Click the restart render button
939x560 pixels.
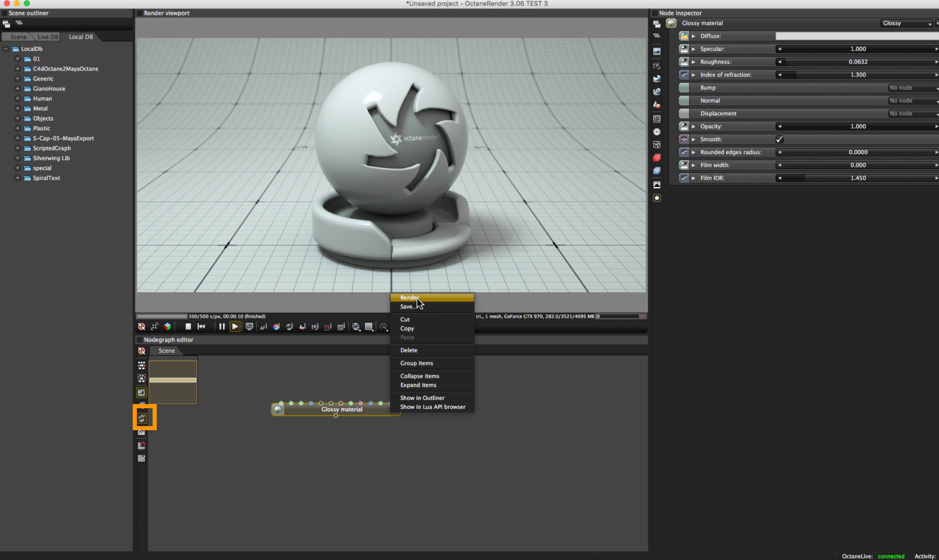coord(201,327)
